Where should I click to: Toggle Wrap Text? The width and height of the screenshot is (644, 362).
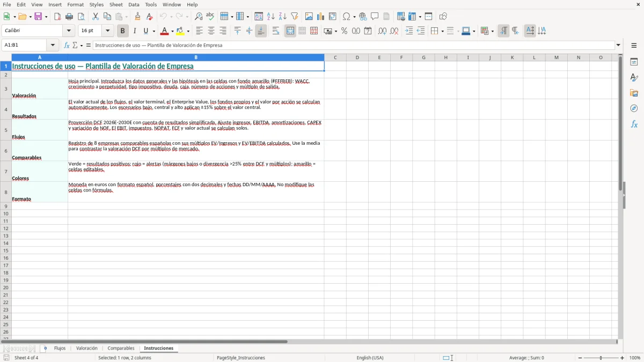(x=276, y=31)
